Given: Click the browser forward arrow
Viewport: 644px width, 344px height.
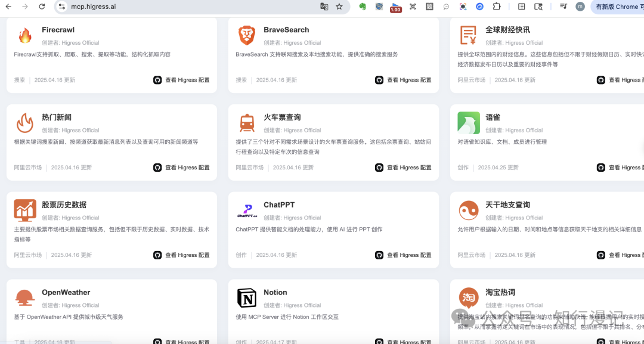Looking at the screenshot, I should (25, 7).
